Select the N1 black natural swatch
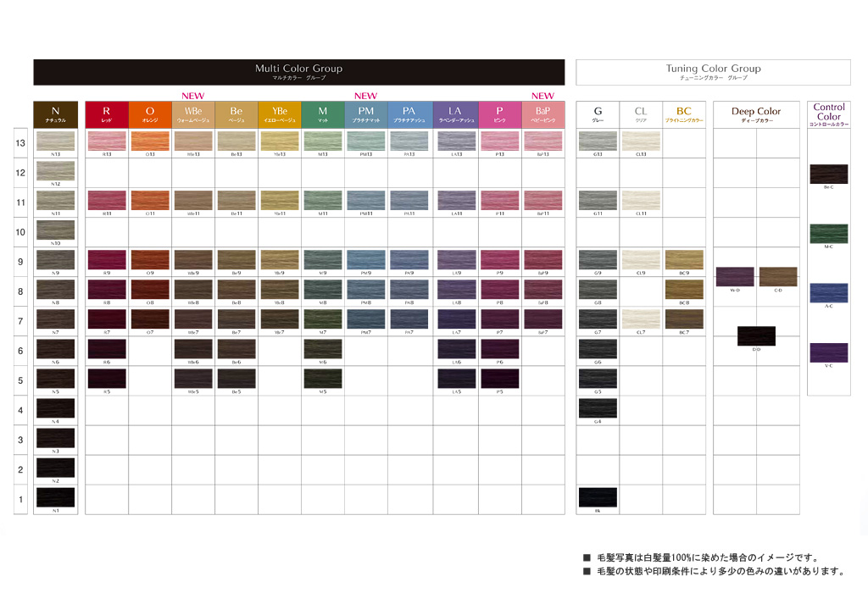This screenshot has height=593, width=868. click(x=55, y=496)
